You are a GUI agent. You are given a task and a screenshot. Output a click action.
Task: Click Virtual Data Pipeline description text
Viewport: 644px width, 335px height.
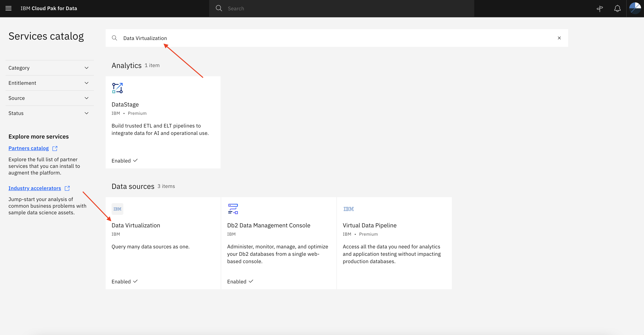pos(392,254)
